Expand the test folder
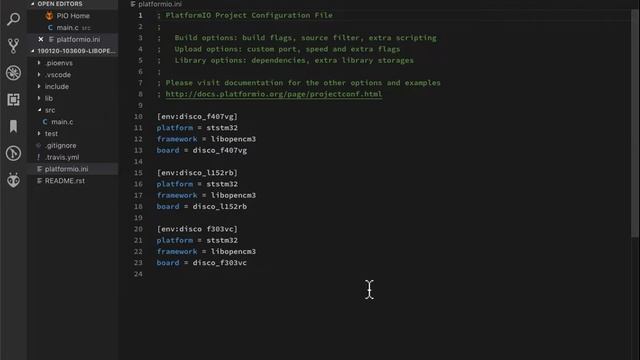Viewport: 640px width, 360px height. 39,133
